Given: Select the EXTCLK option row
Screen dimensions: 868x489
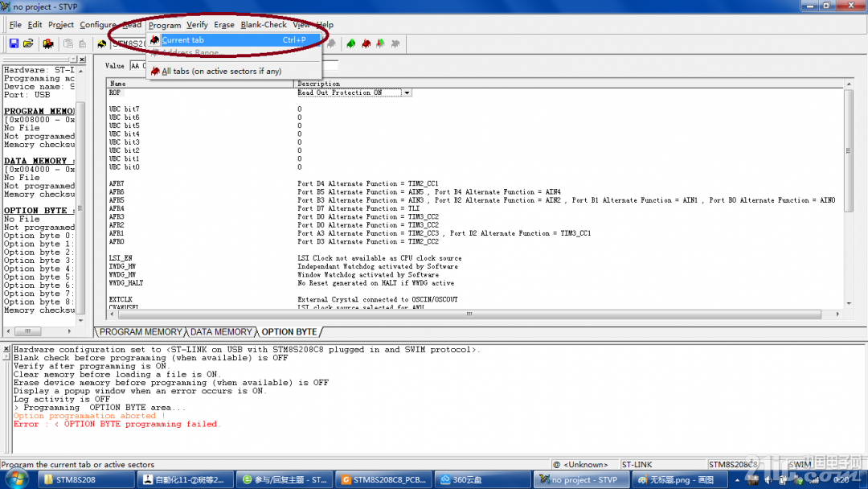Looking at the screenshot, I should (120, 300).
